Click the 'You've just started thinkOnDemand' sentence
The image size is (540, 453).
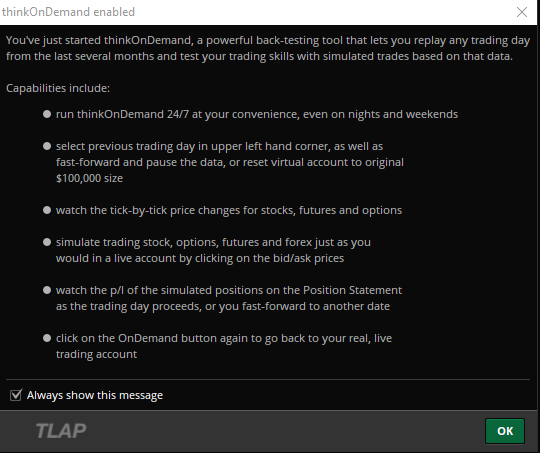268,48
